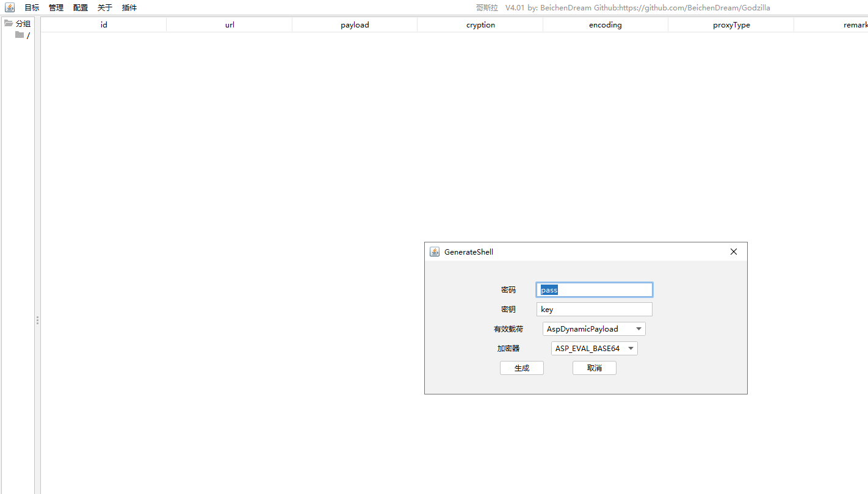
Task: Click the cryption column header
Action: click(480, 24)
